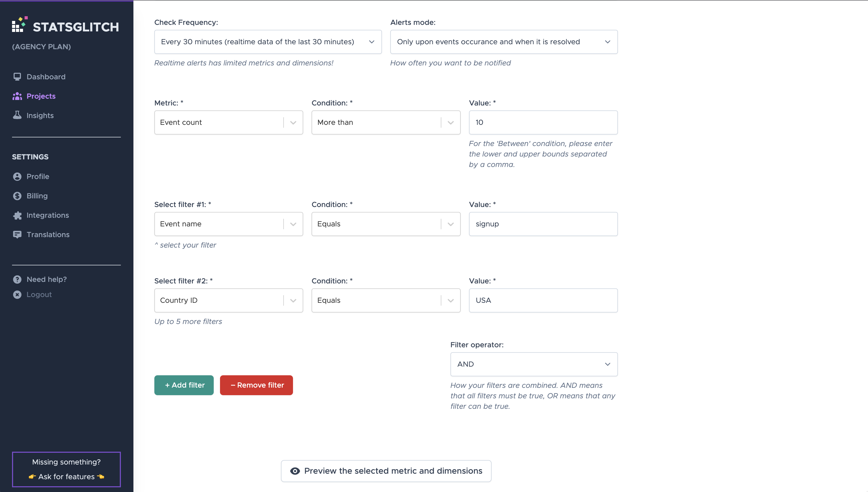Click the Profile user icon
The width and height of the screenshot is (868, 492).
click(x=17, y=176)
